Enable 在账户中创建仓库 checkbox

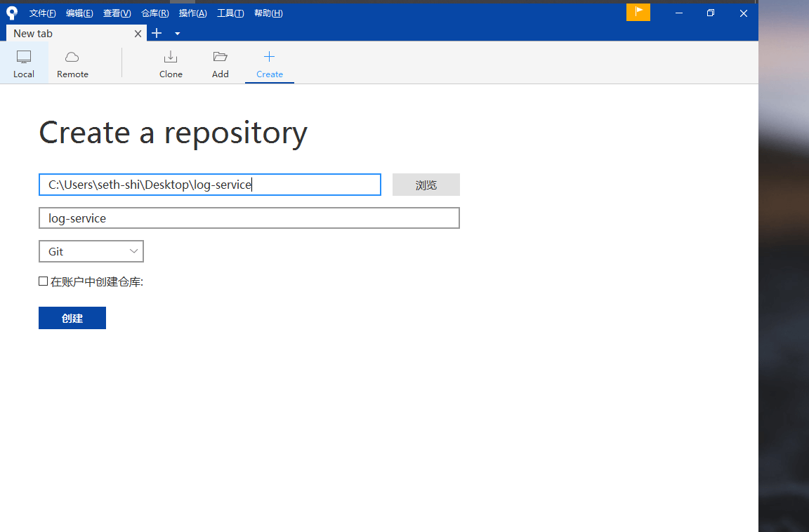(x=44, y=281)
